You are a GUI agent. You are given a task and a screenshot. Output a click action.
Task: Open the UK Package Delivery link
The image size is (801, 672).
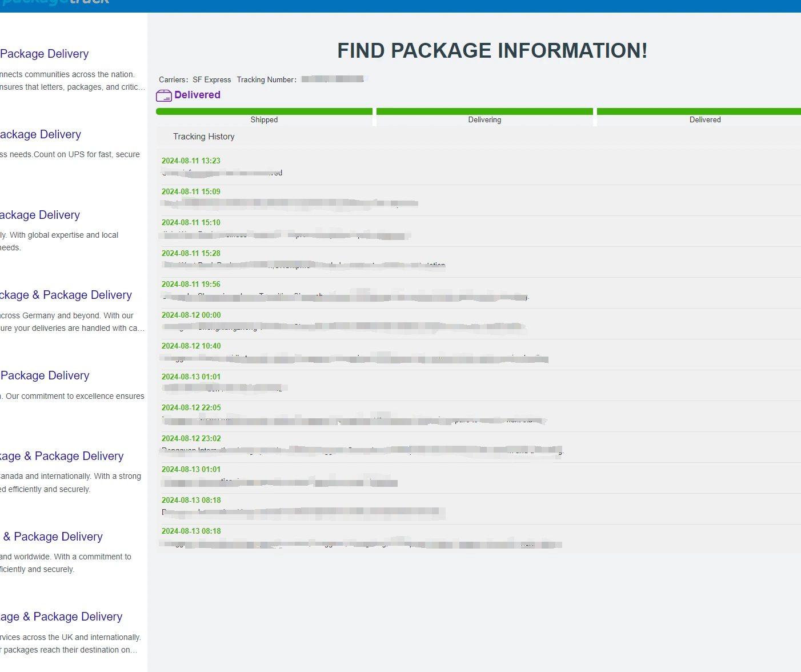(61, 617)
